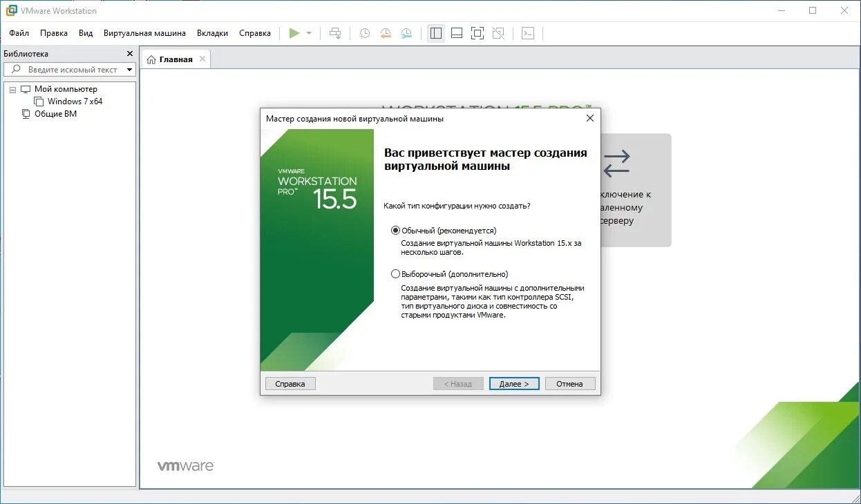Toggle the thumbnail bar view icon
The height and width of the screenshot is (504, 861).
[457, 33]
